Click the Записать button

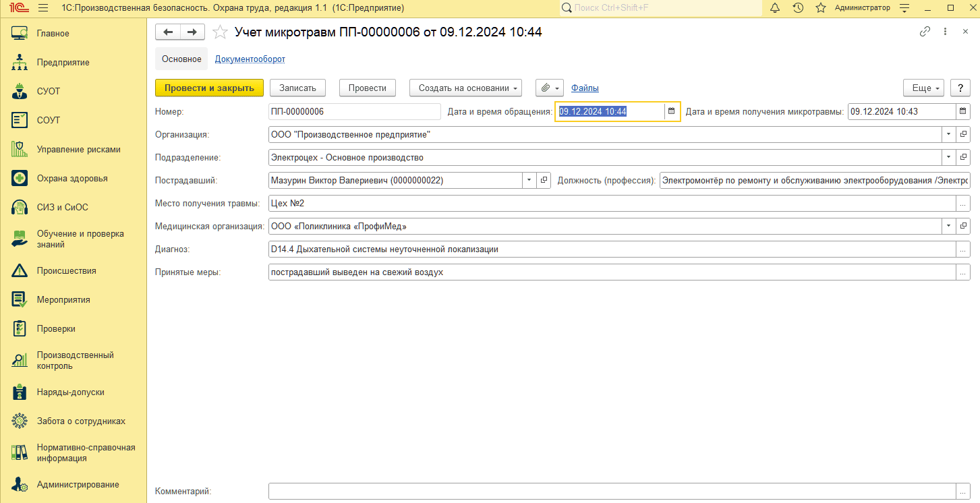[x=297, y=88]
